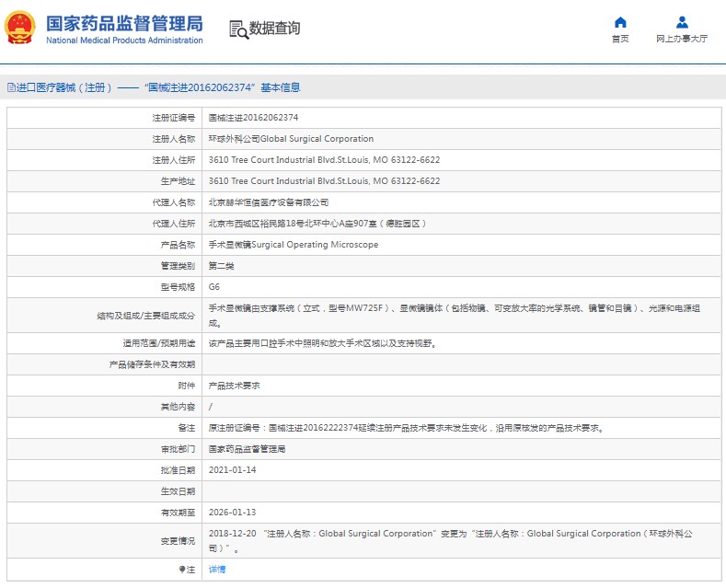Open the 详情 link in the last row
The width and height of the screenshot is (726, 588).
click(x=217, y=570)
